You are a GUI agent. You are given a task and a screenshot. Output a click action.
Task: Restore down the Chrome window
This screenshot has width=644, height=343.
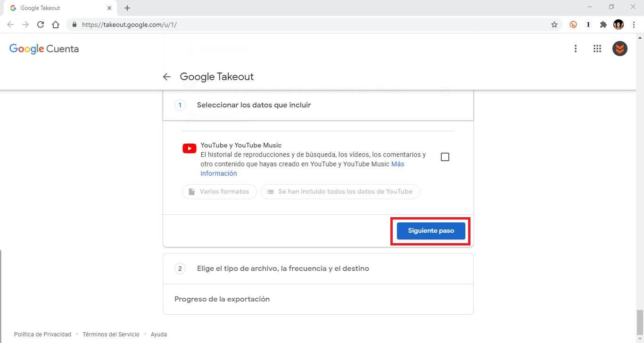[611, 7]
